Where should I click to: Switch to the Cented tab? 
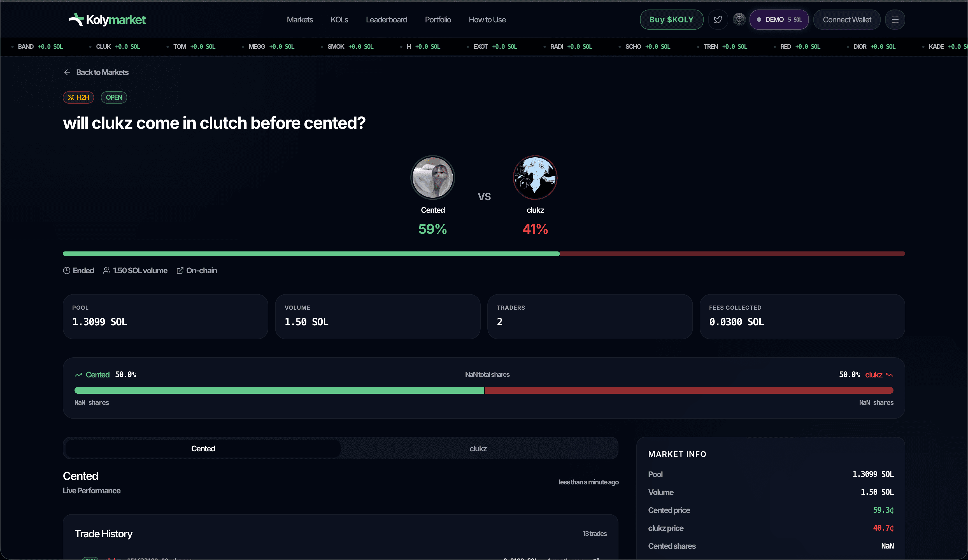pyautogui.click(x=203, y=448)
